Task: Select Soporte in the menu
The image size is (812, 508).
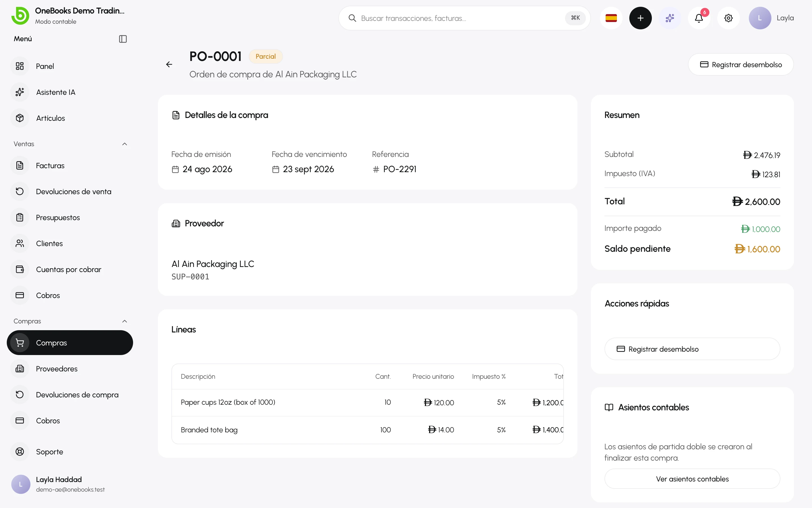Action: pos(70,452)
